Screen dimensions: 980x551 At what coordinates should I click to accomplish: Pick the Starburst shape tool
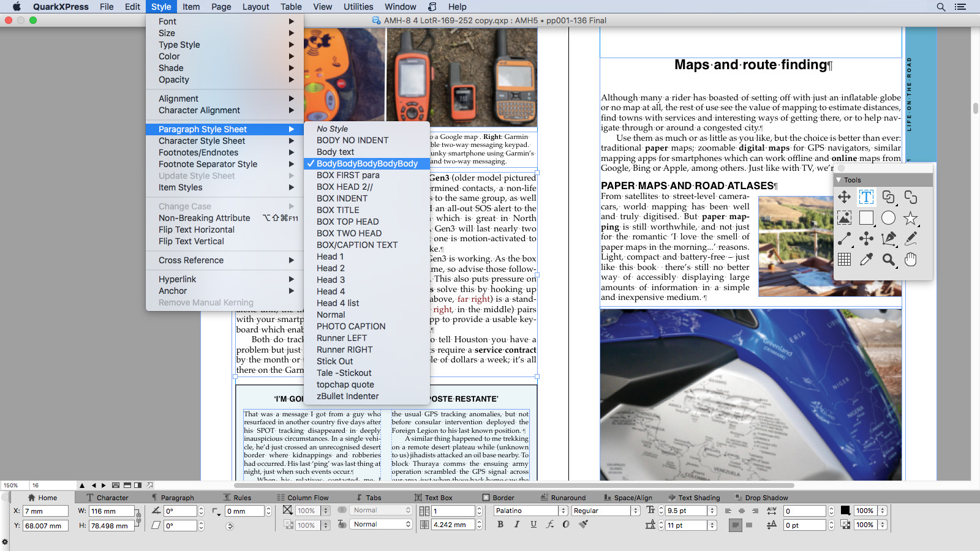(911, 218)
